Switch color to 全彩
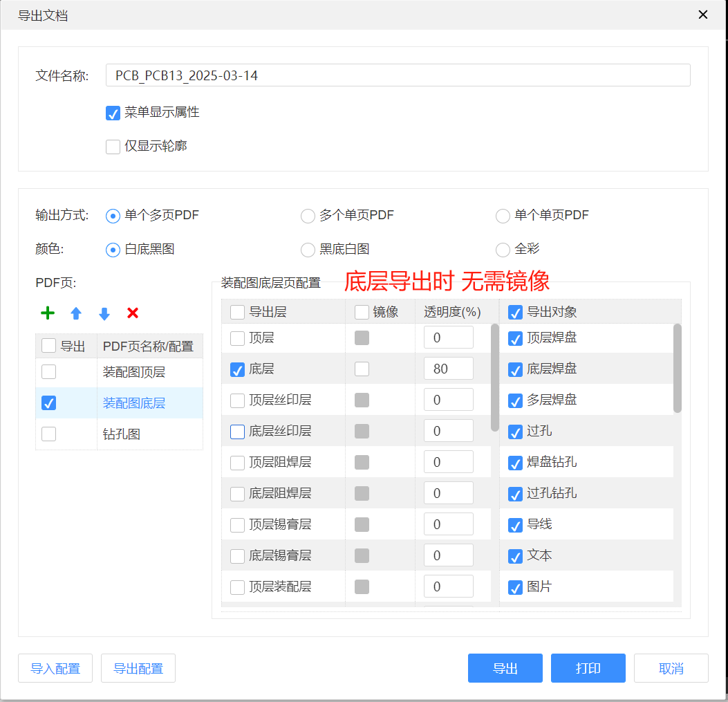The image size is (728, 702). [503, 250]
